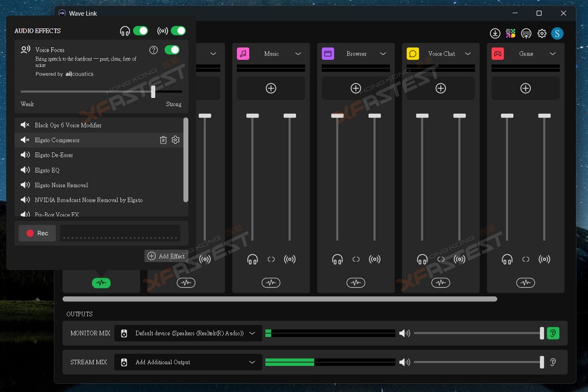
Task: Mute the Monitor Mix output speaker
Action: coord(404,333)
